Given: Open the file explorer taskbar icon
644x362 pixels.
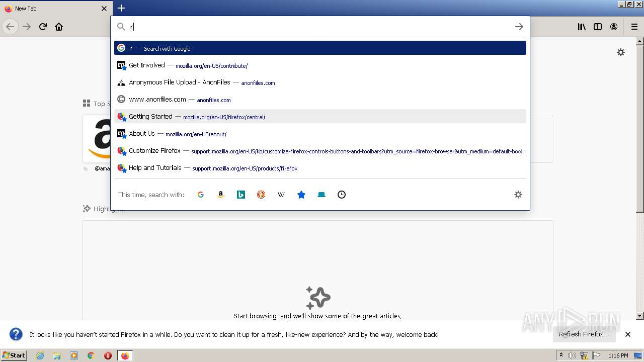Looking at the screenshot, I should pos(57,355).
